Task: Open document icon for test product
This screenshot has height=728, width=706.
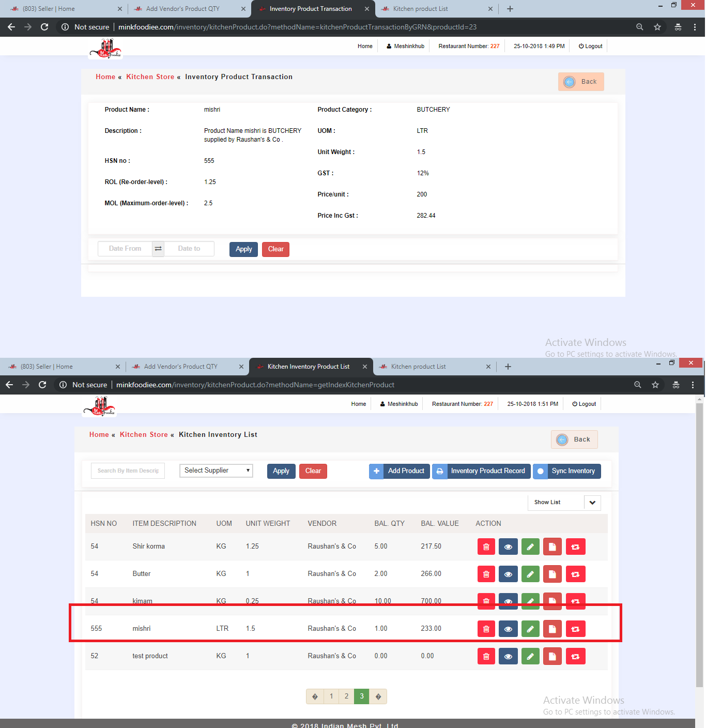Action: point(552,656)
